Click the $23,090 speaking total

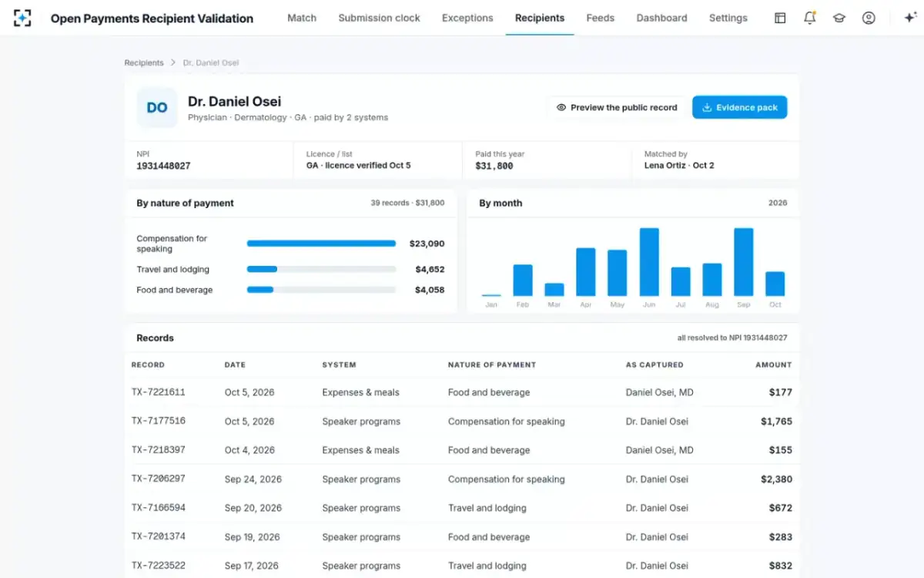(x=427, y=244)
